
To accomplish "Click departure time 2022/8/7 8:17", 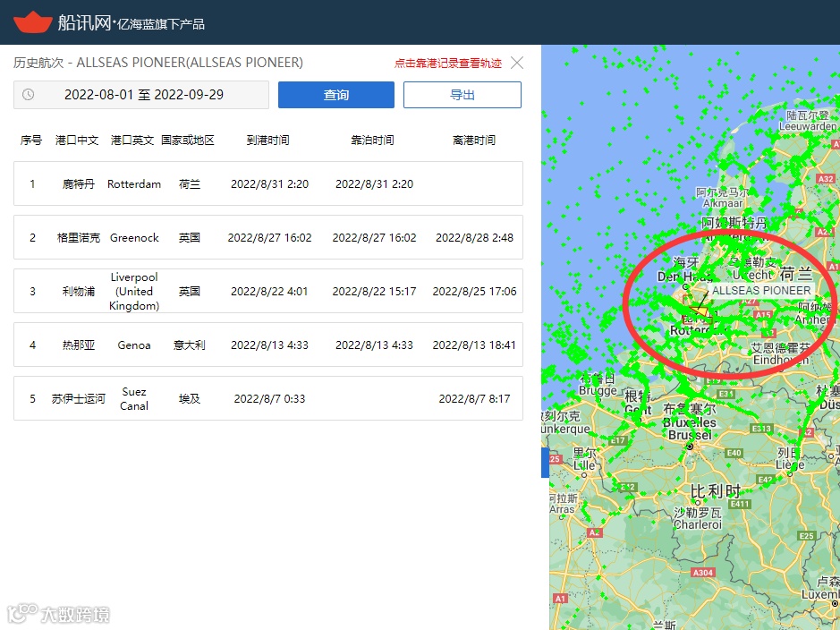I will click(x=474, y=398).
